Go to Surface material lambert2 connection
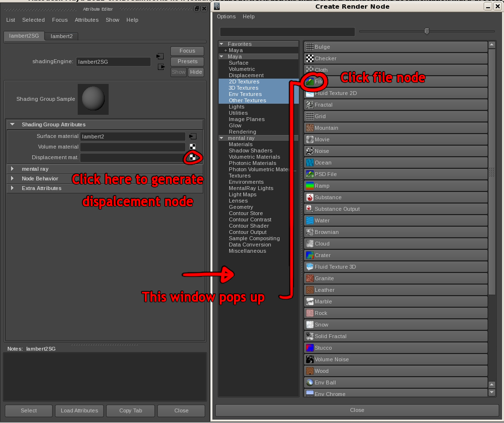The image size is (504, 423). point(193,136)
